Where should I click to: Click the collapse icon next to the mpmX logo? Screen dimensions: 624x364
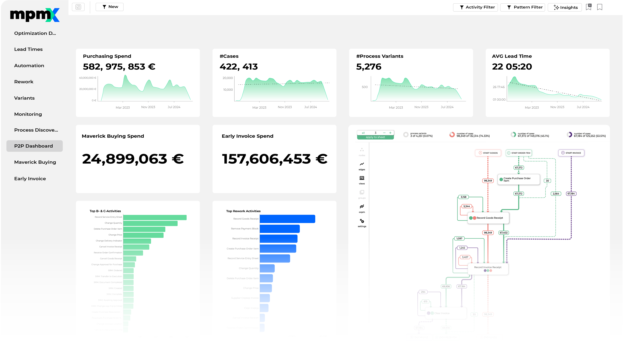click(78, 7)
